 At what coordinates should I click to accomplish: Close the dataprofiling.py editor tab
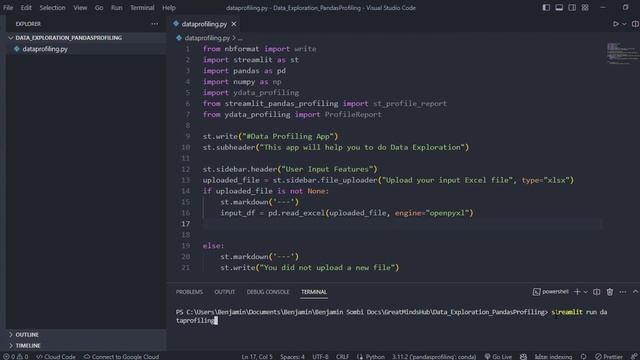tap(234, 24)
